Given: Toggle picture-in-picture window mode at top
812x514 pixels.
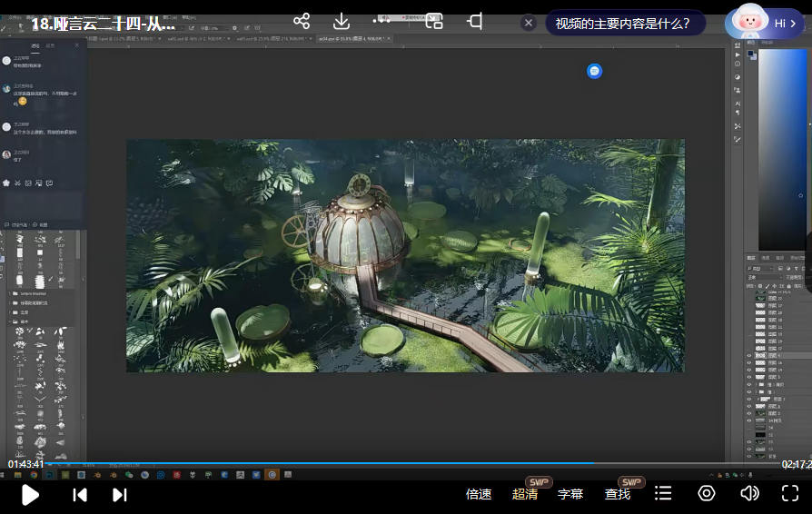Looking at the screenshot, I should tap(434, 21).
